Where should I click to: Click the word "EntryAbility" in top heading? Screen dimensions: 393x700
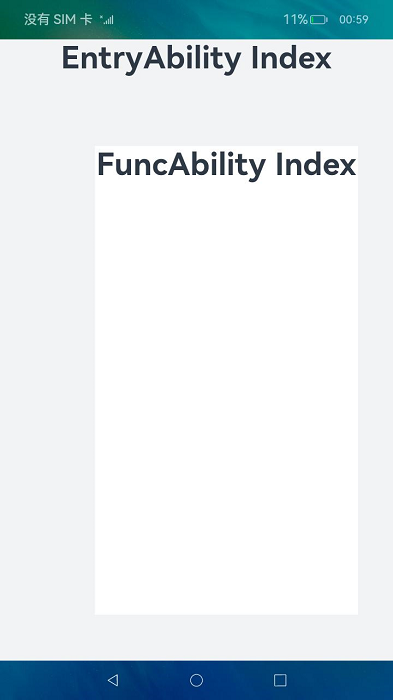151,59
